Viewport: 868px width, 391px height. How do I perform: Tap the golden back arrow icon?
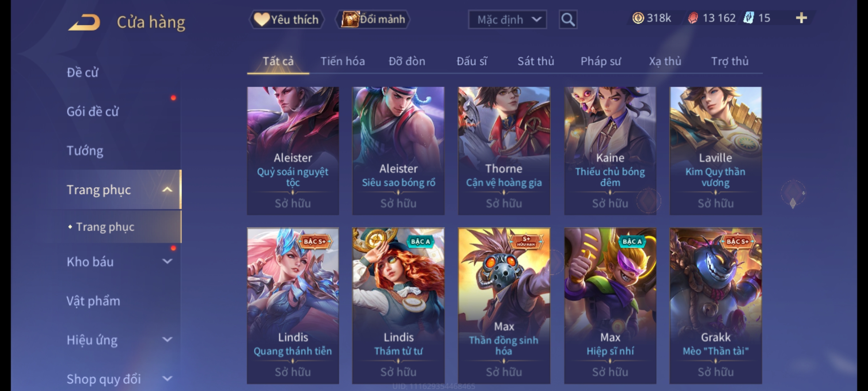click(x=84, y=22)
